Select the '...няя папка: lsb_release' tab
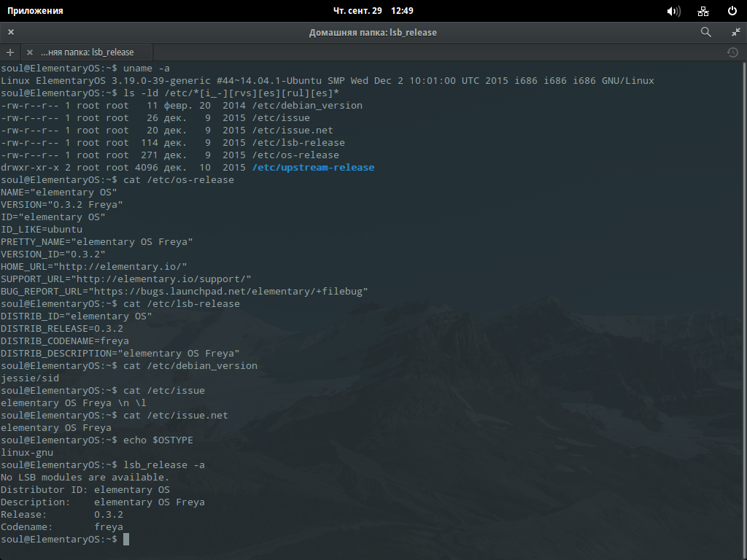This screenshot has height=560, width=747. click(88, 52)
